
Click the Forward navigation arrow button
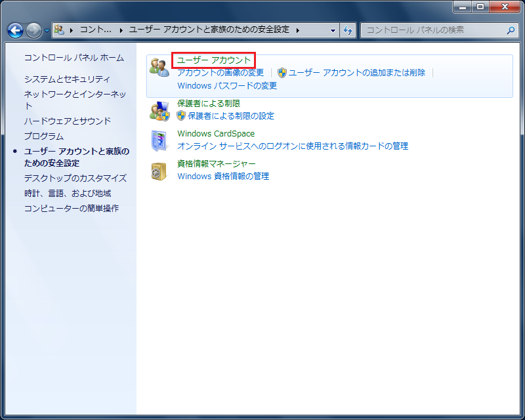[x=34, y=30]
